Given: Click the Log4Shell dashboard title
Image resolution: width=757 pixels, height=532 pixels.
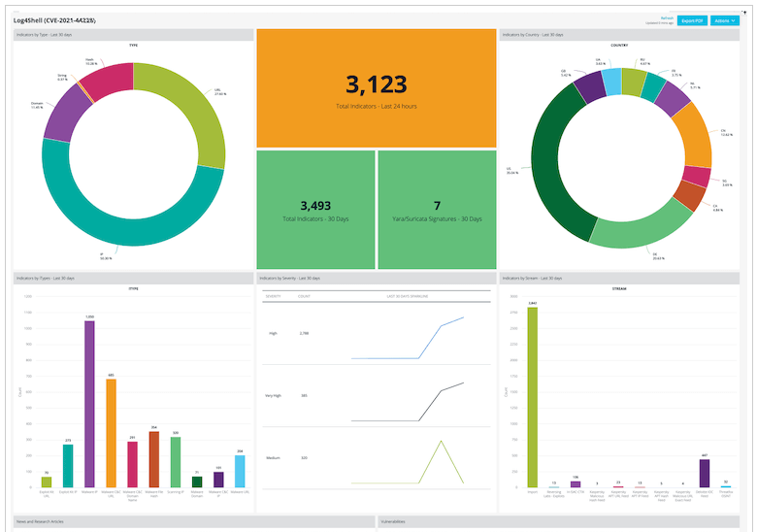Looking at the screenshot, I should 54,20.
